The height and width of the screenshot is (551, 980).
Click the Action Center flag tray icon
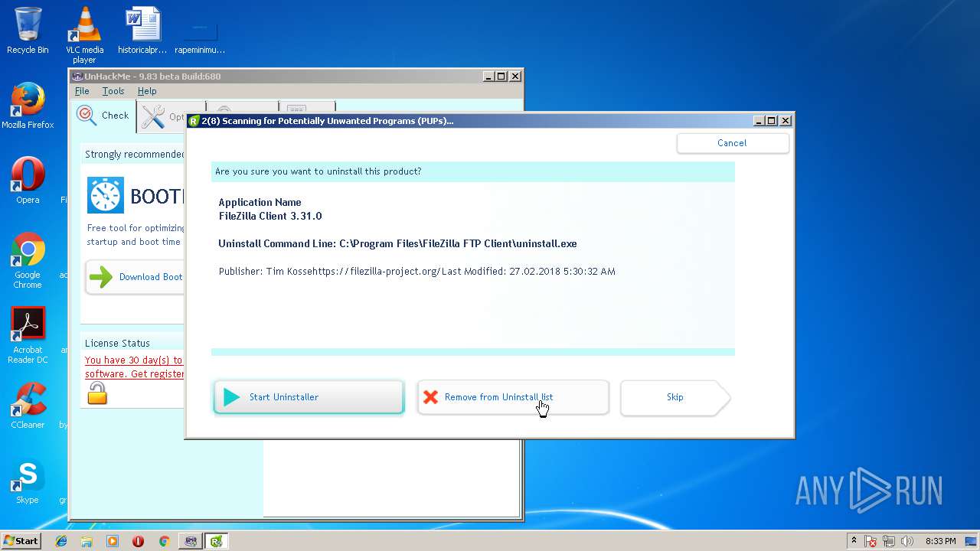(x=871, y=541)
